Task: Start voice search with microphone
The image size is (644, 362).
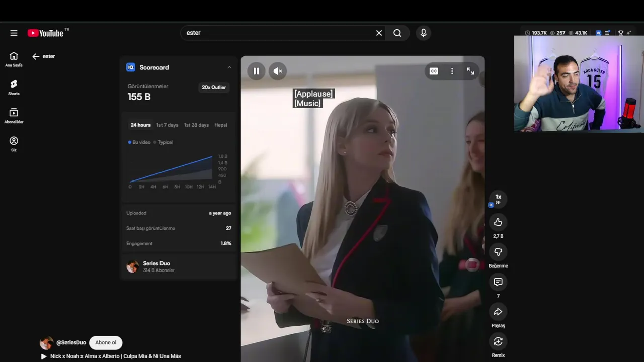Action: click(423, 33)
